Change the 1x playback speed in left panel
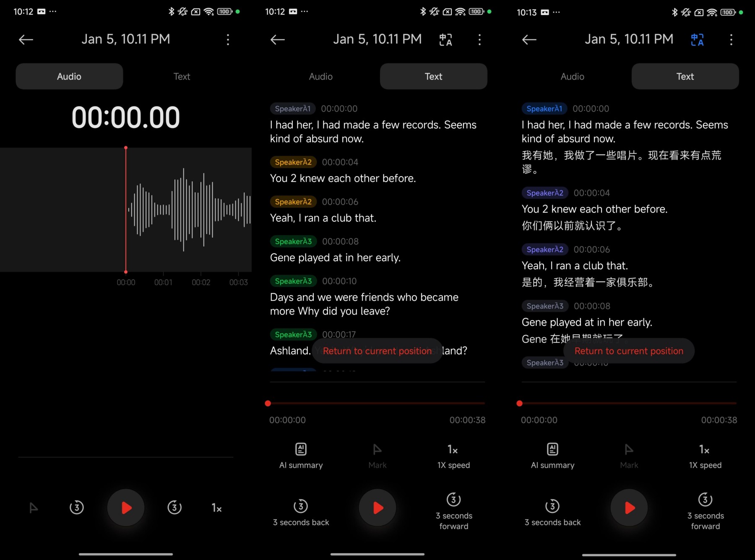The height and width of the screenshot is (560, 755). coord(216,508)
